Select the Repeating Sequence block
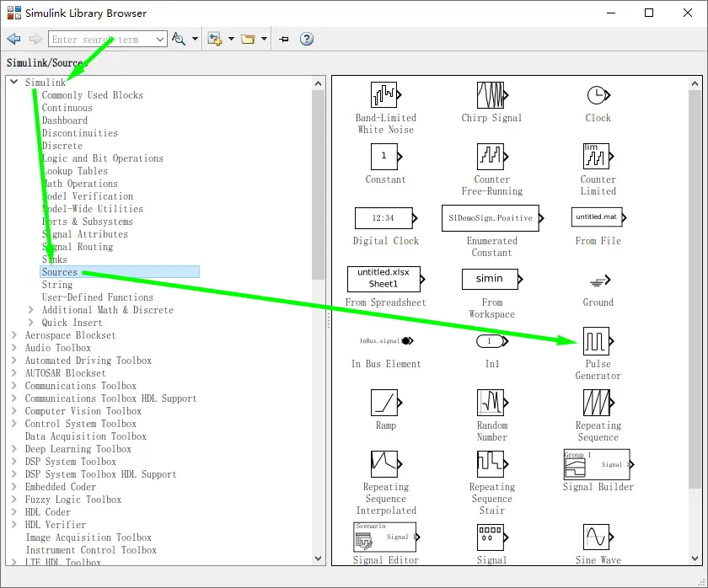708x588 pixels. (x=598, y=403)
